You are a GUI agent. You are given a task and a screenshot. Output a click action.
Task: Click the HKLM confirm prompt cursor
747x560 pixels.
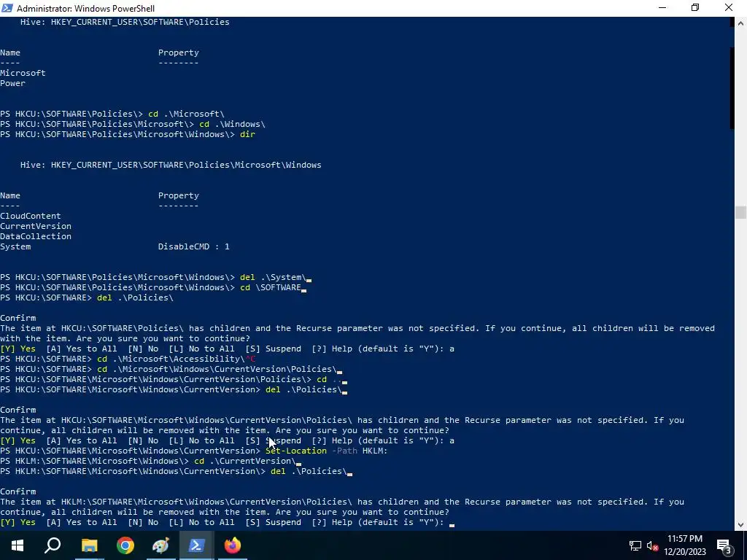(x=452, y=524)
